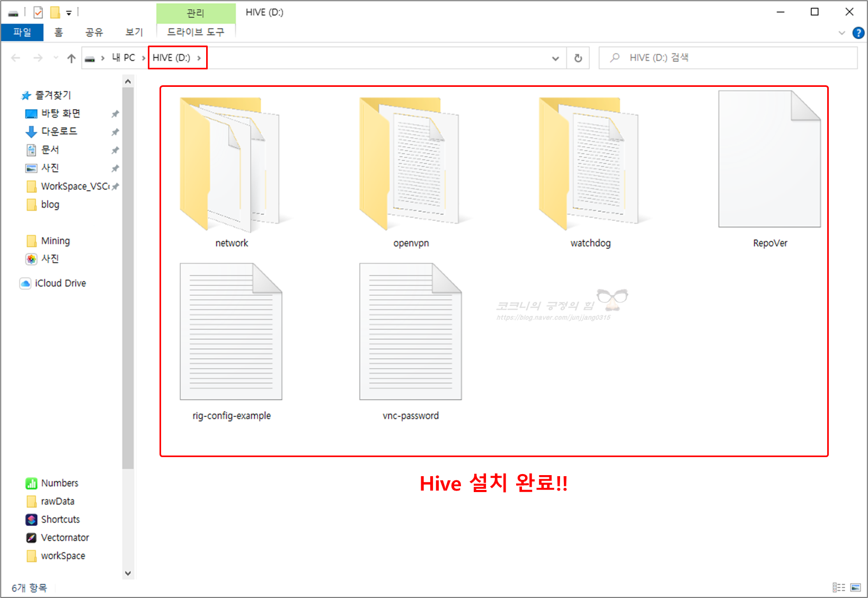The height and width of the screenshot is (598, 868).
Task: Click the navigation pane scrollbar thumb
Action: click(x=128, y=278)
